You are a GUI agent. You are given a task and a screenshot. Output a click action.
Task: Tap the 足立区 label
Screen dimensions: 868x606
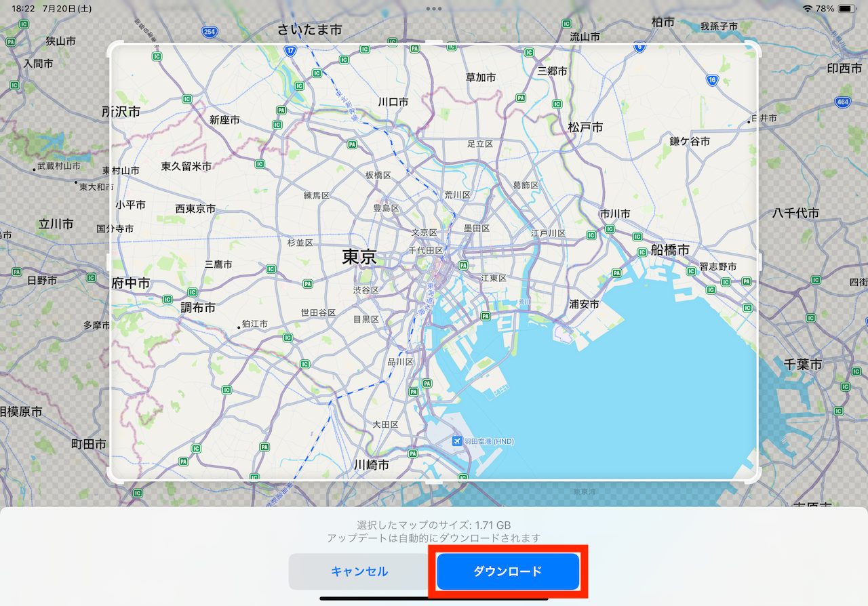click(480, 144)
